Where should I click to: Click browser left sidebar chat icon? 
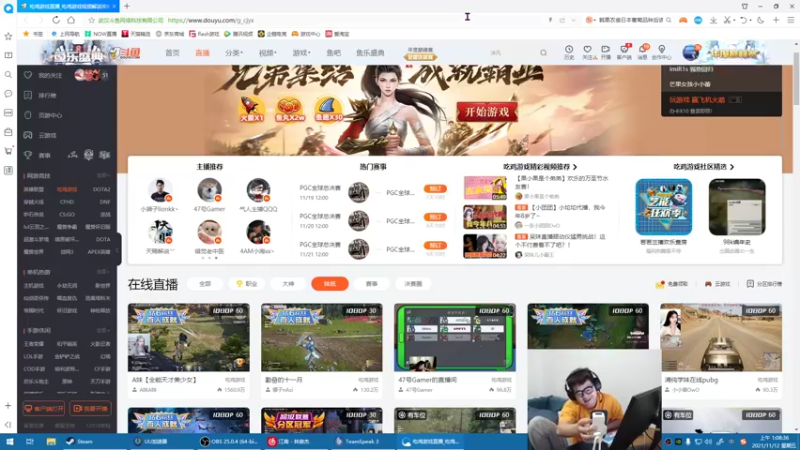coord(8,94)
